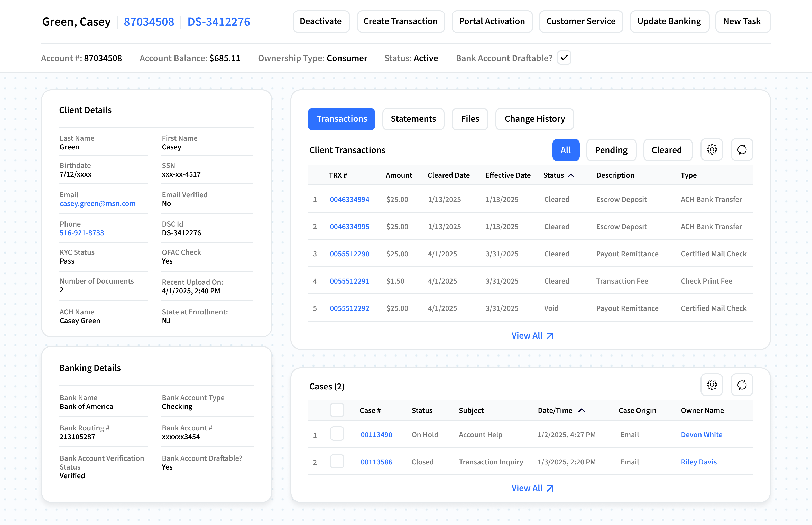Click Portal Activation button
The image size is (812, 525).
[492, 22]
